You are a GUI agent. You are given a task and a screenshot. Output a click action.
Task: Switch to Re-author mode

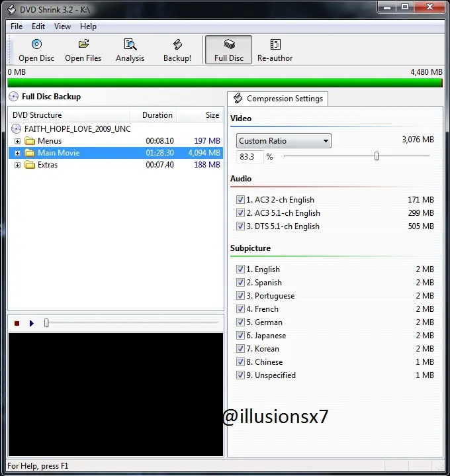(x=275, y=50)
